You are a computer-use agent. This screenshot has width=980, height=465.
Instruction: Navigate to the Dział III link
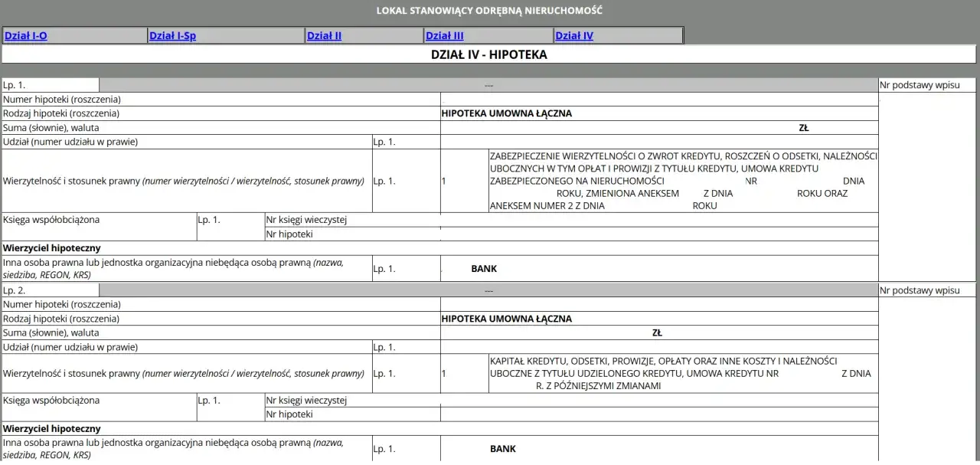coord(444,35)
